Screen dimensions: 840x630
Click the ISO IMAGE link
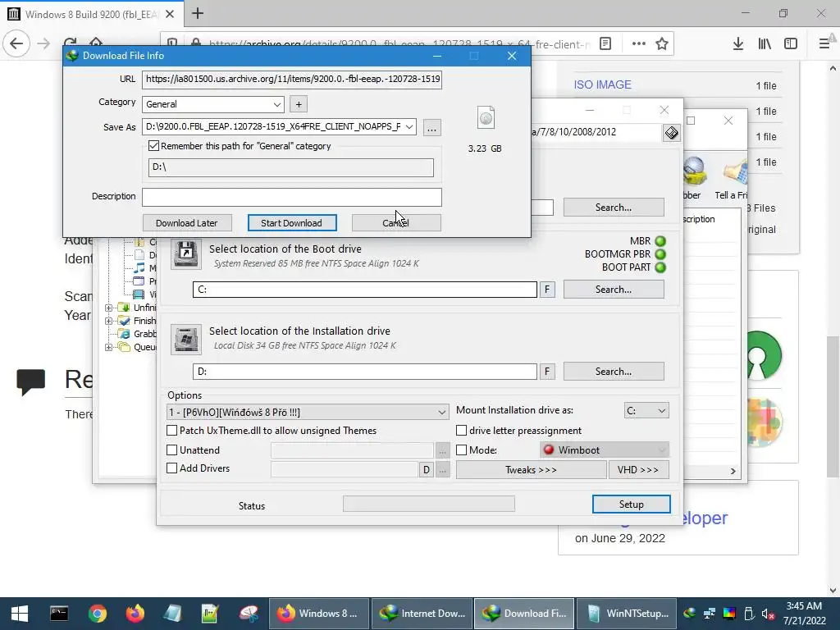coord(602,84)
